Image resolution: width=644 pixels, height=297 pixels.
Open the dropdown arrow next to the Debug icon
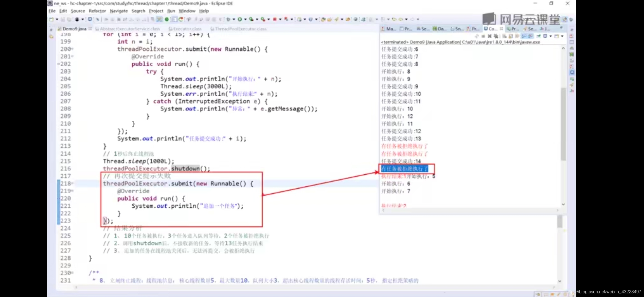(x=234, y=19)
